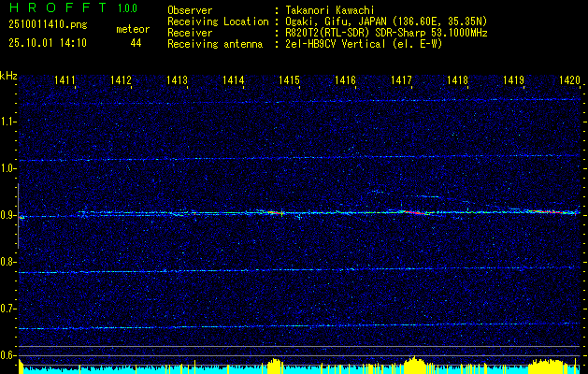
Task: Select the 1415 time marker
Action: 289,81
